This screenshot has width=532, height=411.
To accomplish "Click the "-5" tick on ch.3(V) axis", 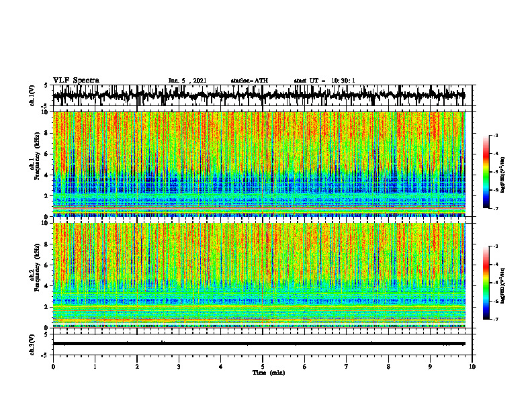I will click(x=45, y=355).
